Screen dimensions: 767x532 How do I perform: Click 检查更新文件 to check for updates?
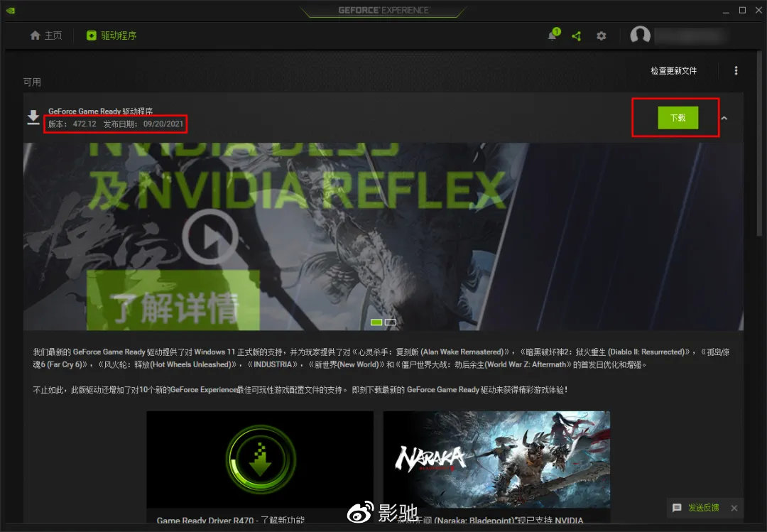click(x=675, y=70)
